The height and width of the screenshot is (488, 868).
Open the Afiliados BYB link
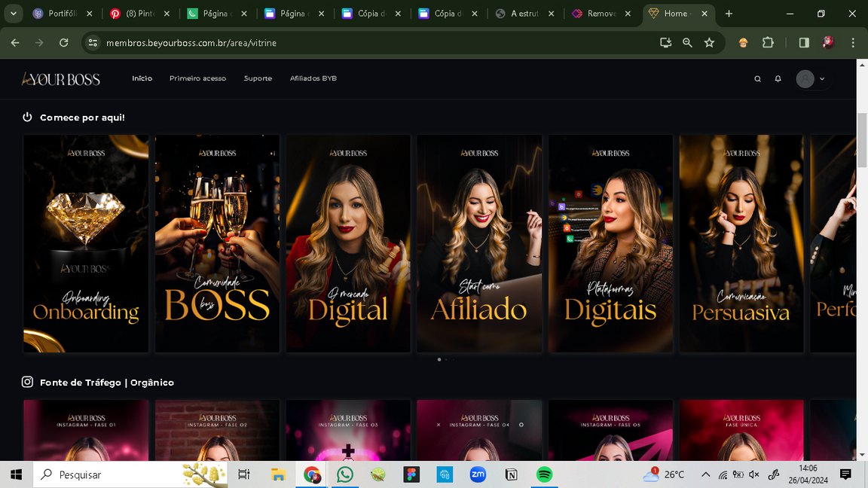(x=313, y=78)
